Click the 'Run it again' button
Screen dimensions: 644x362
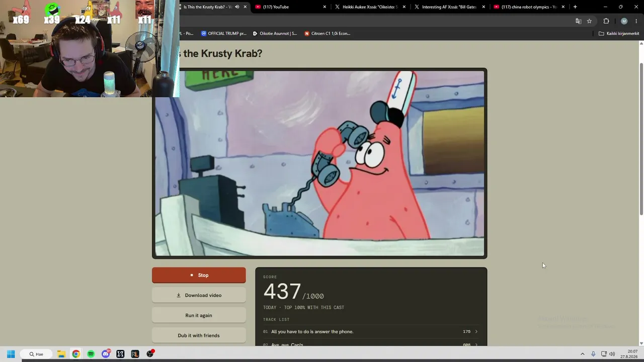tap(199, 315)
